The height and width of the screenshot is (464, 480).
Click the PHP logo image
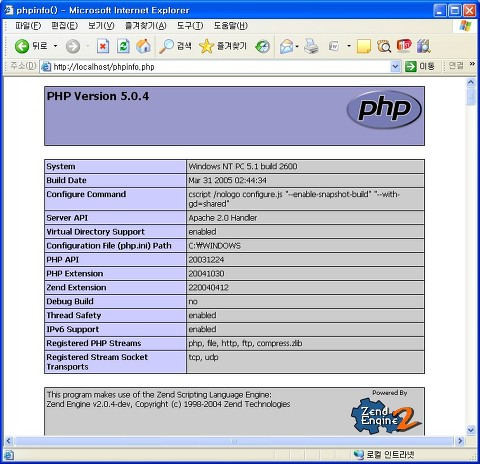click(x=384, y=109)
